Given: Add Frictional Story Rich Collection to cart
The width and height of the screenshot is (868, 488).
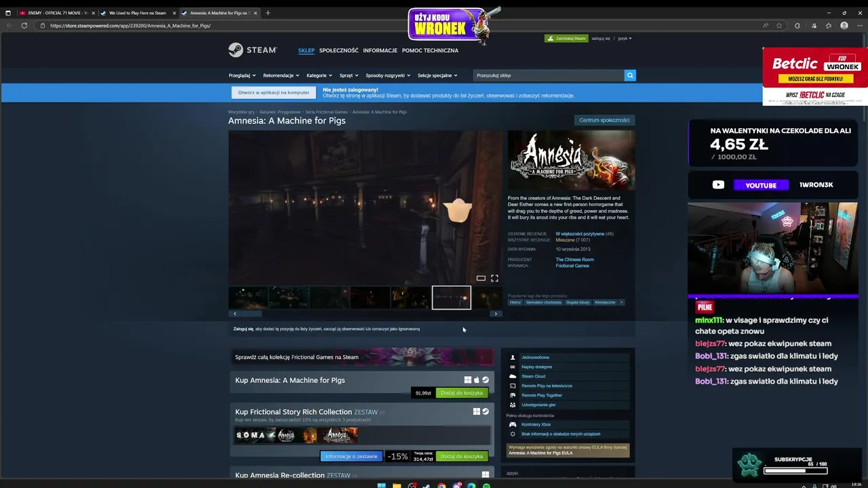Looking at the screenshot, I should [x=462, y=456].
